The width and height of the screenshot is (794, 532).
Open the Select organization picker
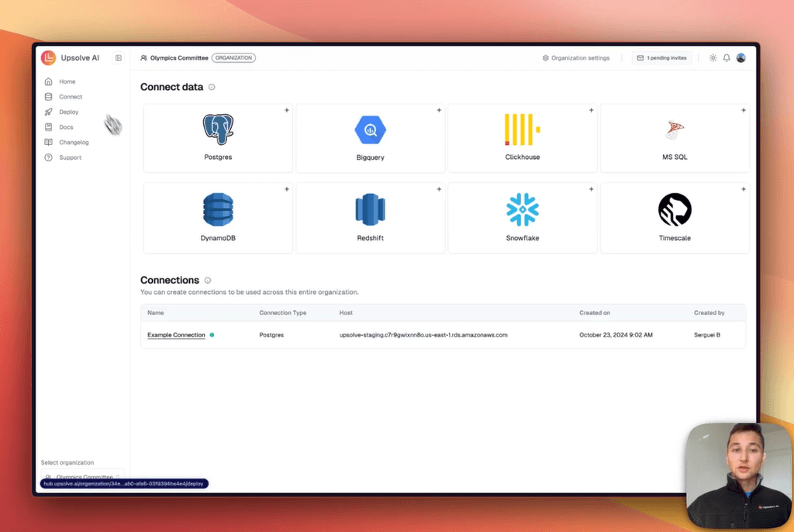tap(67, 462)
